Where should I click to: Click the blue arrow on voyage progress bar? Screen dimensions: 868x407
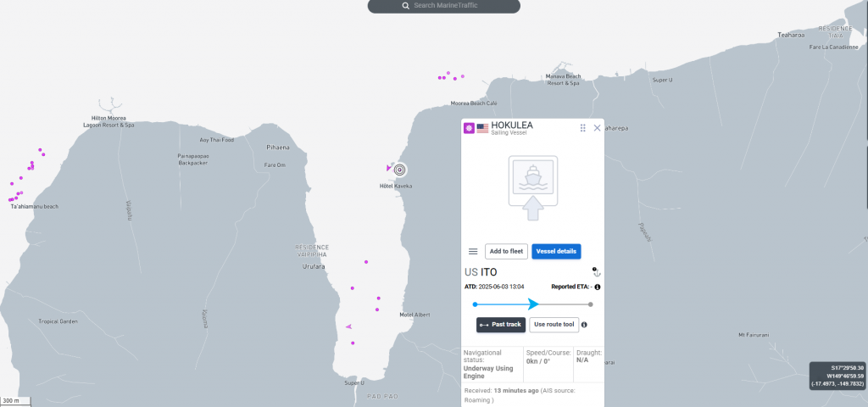pyautogui.click(x=533, y=304)
